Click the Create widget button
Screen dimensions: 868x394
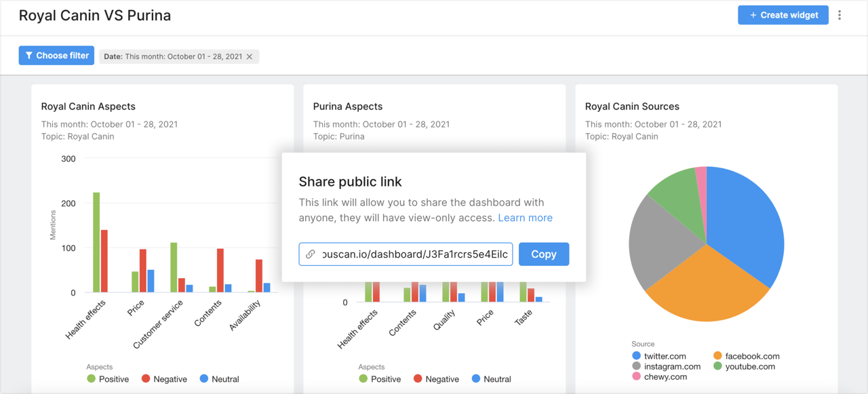coord(783,14)
